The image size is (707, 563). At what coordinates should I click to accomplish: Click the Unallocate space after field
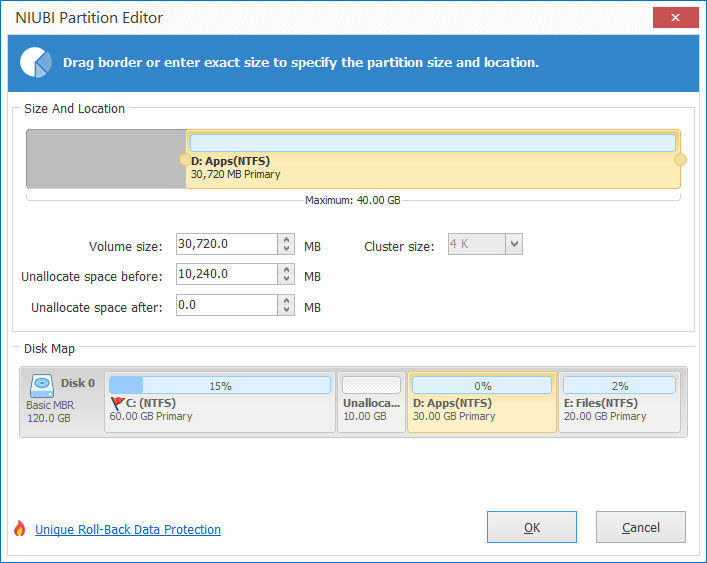(227, 305)
